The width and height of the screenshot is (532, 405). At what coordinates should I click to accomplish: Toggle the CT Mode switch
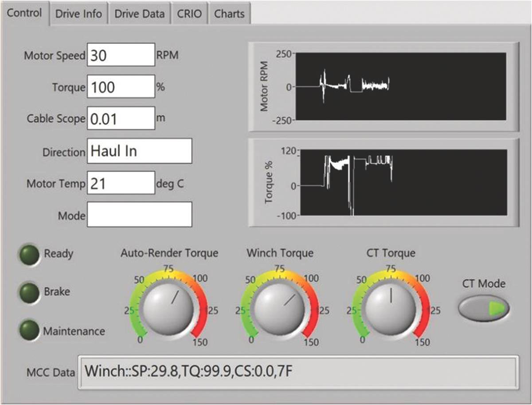[484, 308]
